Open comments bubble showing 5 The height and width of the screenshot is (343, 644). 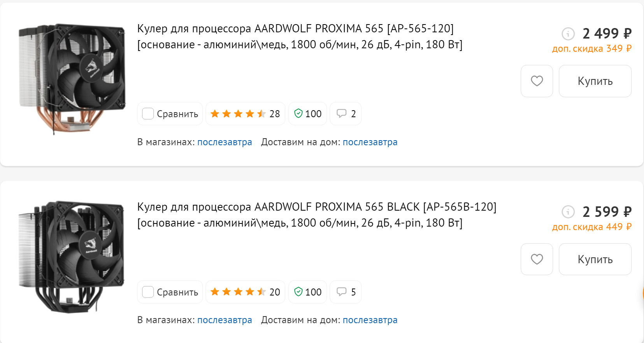[x=346, y=292]
